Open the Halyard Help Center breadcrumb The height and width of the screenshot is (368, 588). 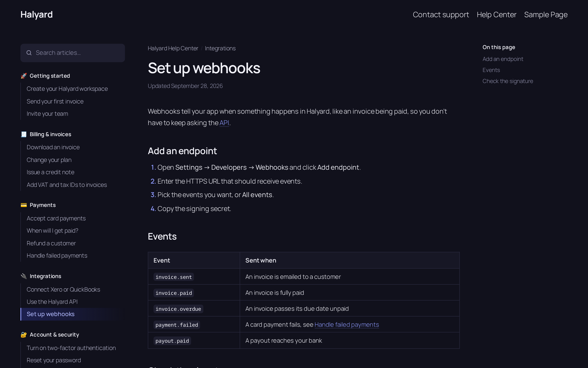pyautogui.click(x=173, y=48)
